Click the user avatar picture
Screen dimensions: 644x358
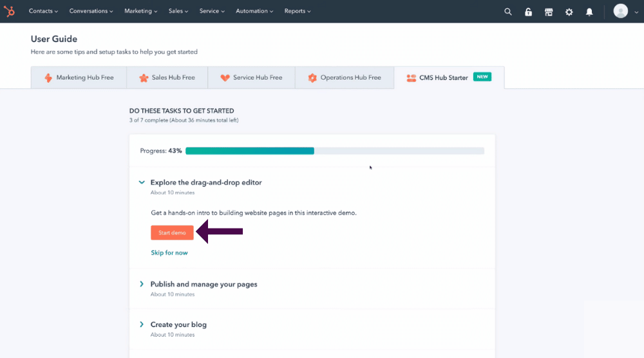click(x=621, y=11)
